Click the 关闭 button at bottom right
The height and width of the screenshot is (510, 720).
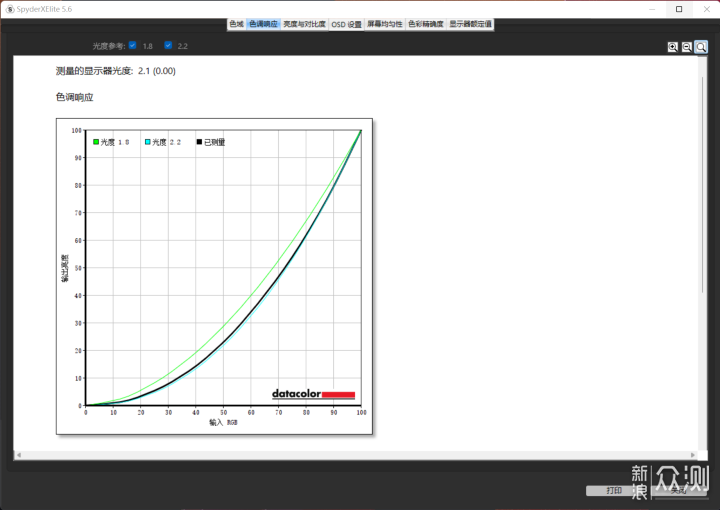(678, 491)
